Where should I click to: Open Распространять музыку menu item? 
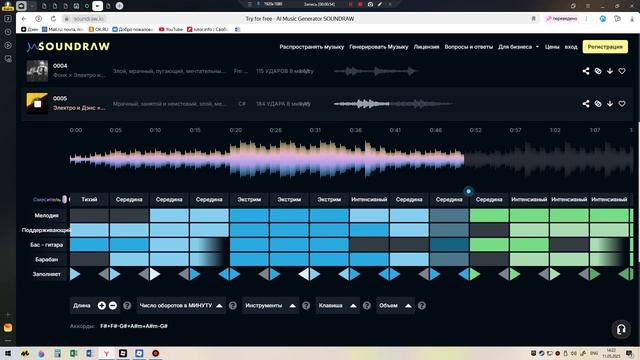point(311,47)
